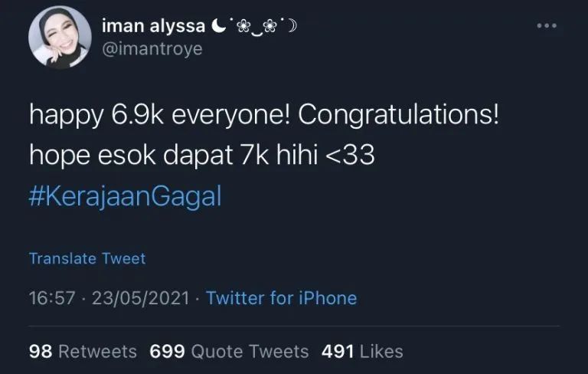Click the "hope esok dapat" text
588x374 pixels.
tap(130, 156)
